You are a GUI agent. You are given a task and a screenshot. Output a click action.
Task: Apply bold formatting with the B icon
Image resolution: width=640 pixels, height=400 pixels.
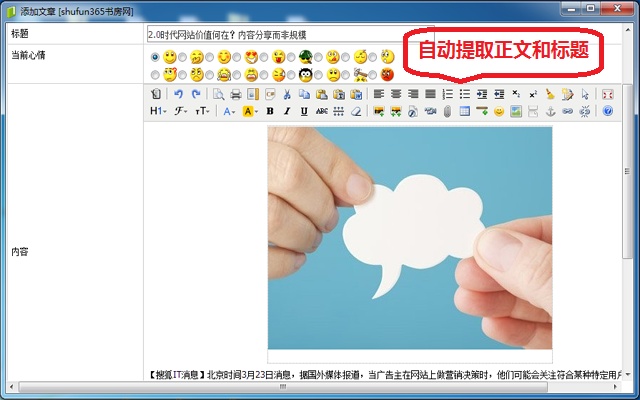271,111
